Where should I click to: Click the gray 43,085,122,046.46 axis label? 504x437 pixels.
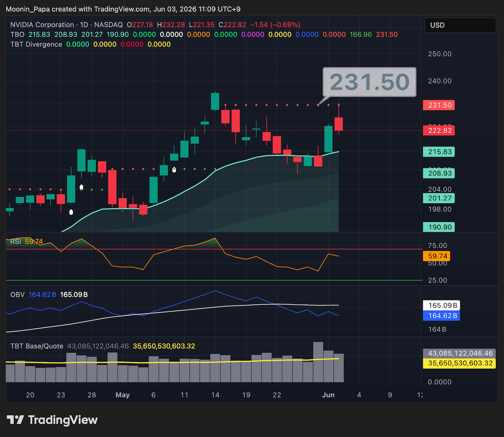[x=459, y=353]
